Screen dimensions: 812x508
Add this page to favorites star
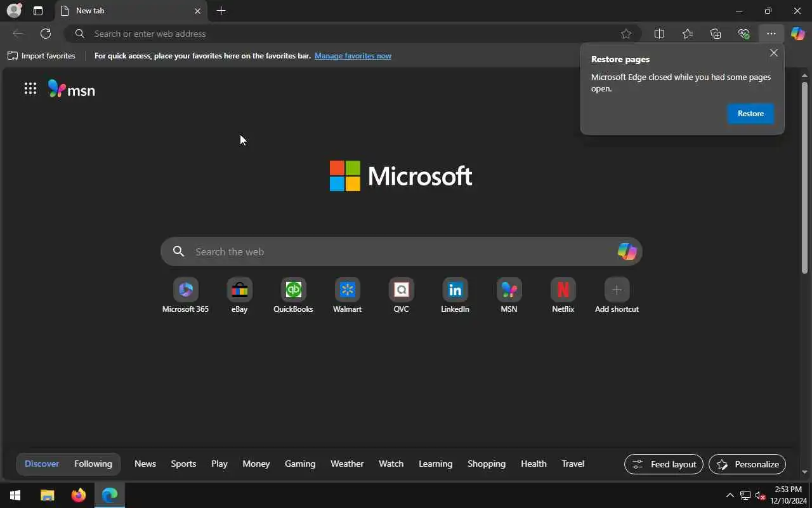pos(626,34)
